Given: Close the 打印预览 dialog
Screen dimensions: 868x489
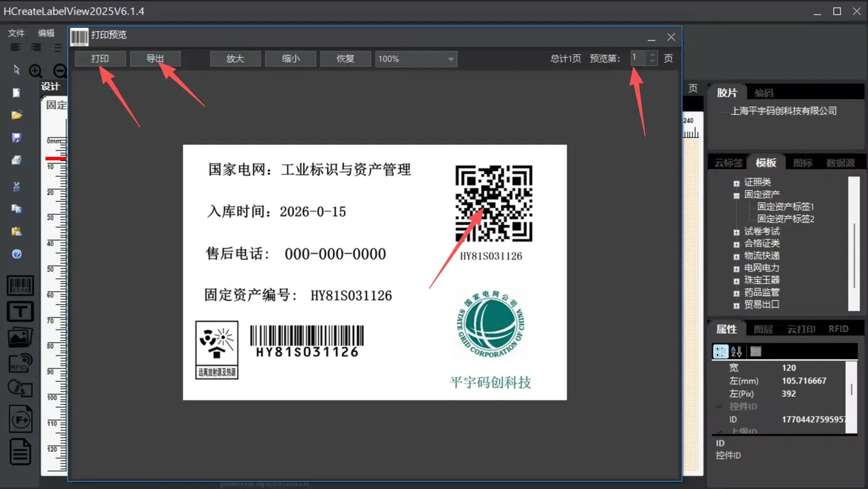Looking at the screenshot, I should [671, 37].
